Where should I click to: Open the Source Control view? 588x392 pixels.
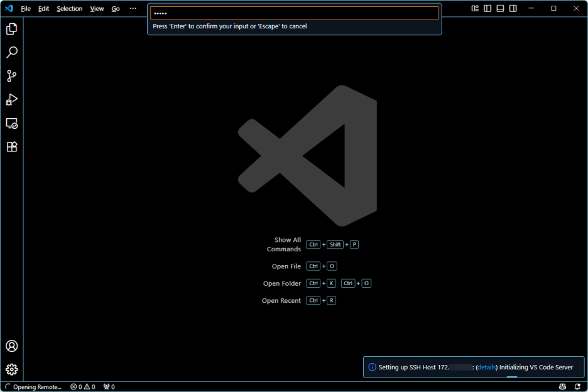coord(12,76)
